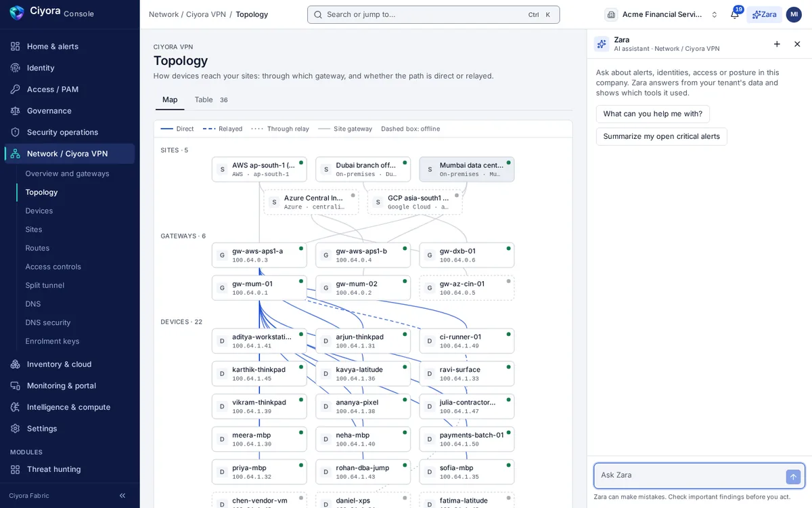This screenshot has height=508, width=812.
Task: Select device node ci-runner-01
Action: pos(467,341)
